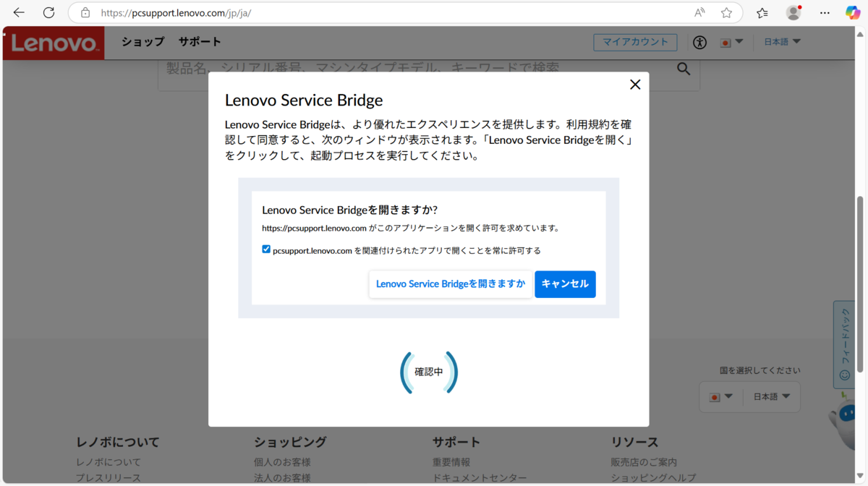Click the footer heading リソース

click(634, 442)
